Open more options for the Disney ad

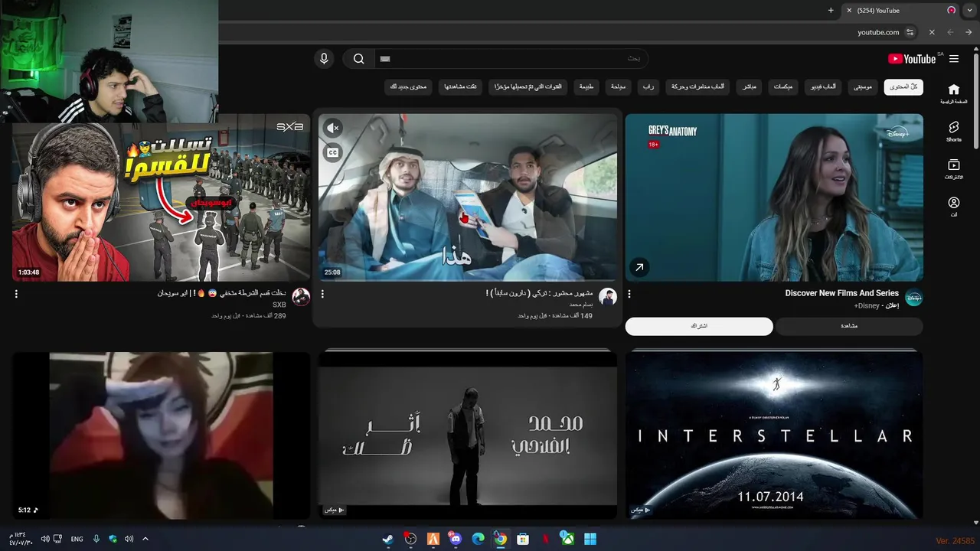(x=629, y=294)
